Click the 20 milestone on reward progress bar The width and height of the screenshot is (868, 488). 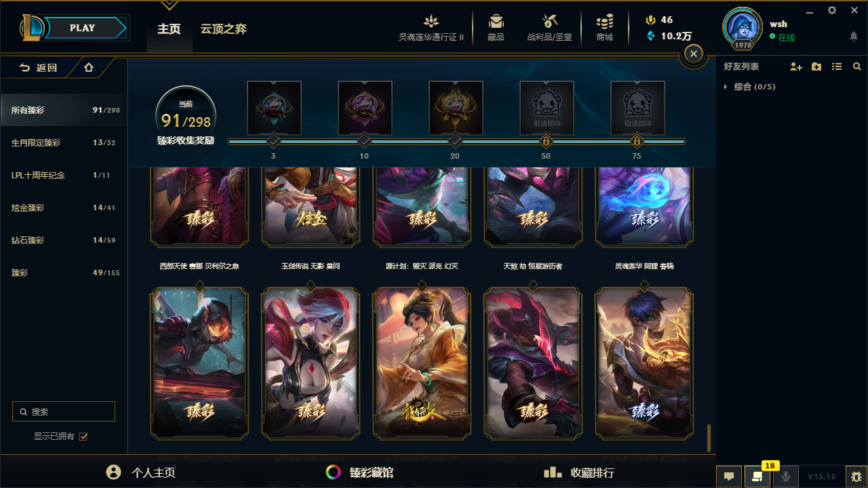(x=455, y=141)
